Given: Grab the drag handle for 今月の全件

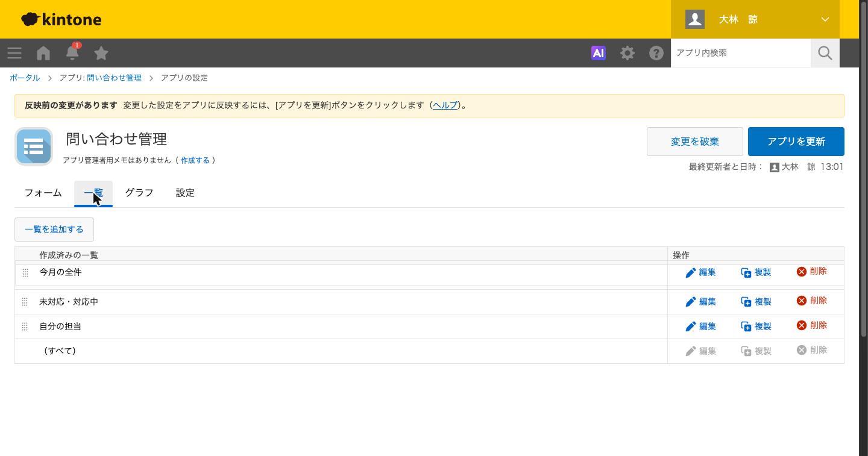Looking at the screenshot, I should [x=25, y=273].
